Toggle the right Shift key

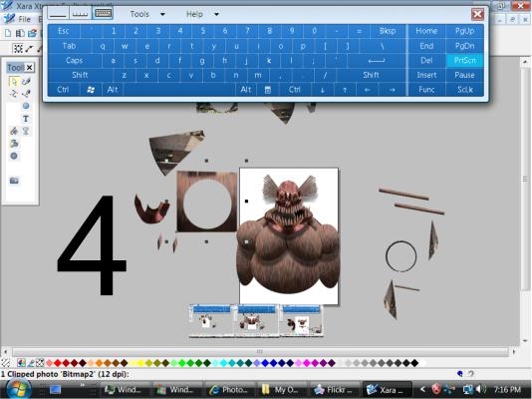(371, 75)
